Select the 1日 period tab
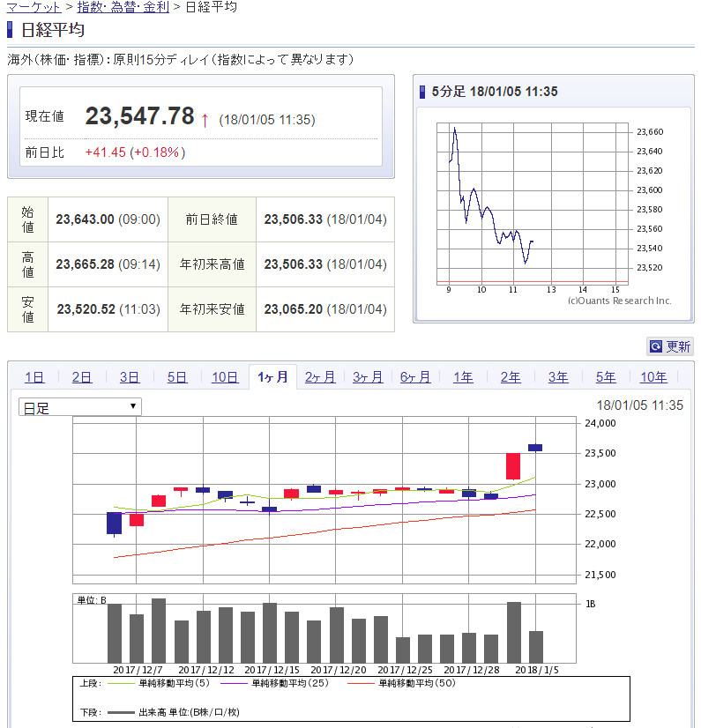Image resolution: width=701 pixels, height=728 pixels. 34,377
